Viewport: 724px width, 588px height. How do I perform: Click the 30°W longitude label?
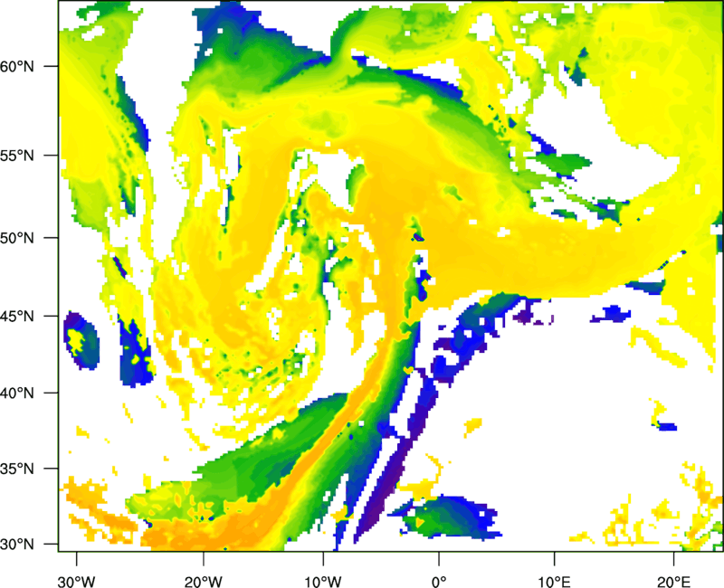point(77,582)
